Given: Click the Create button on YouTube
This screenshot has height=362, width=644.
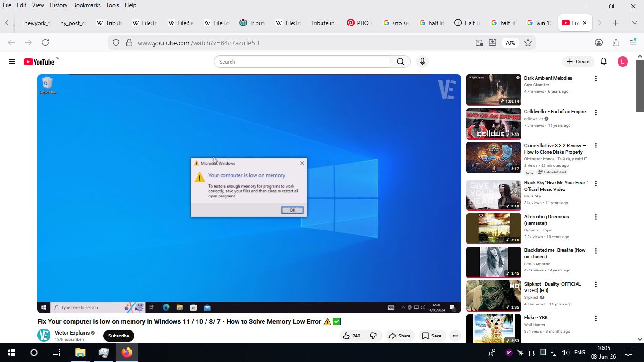Looking at the screenshot, I should point(578,62).
